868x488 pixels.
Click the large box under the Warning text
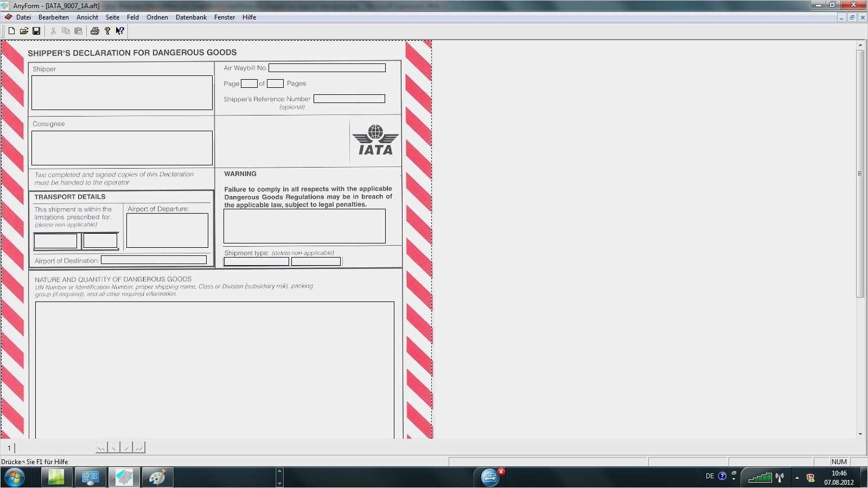pos(304,226)
